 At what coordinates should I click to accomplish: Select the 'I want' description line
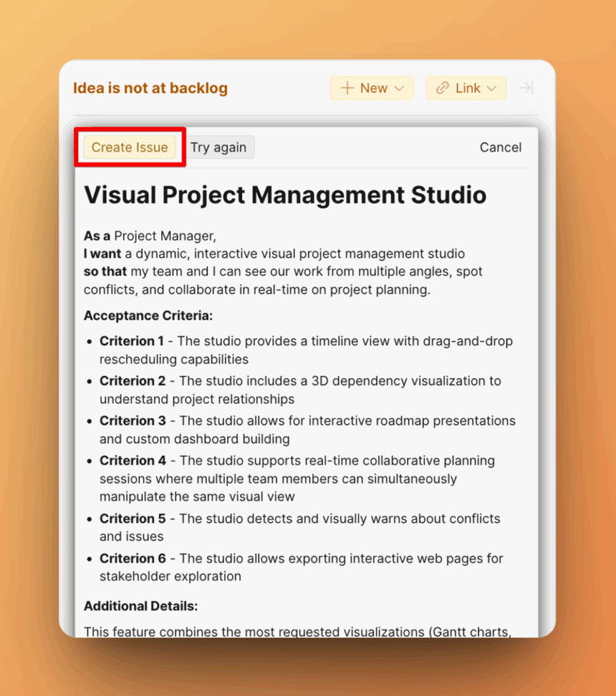click(x=274, y=254)
